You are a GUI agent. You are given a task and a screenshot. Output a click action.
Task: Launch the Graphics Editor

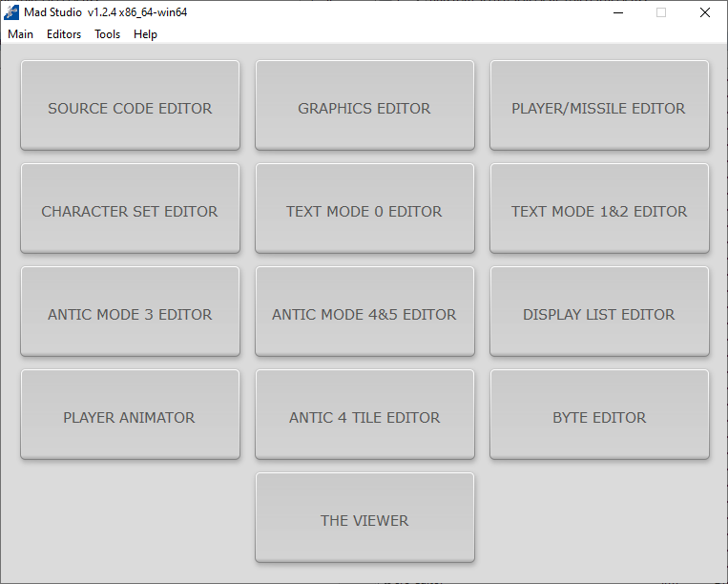[364, 108]
